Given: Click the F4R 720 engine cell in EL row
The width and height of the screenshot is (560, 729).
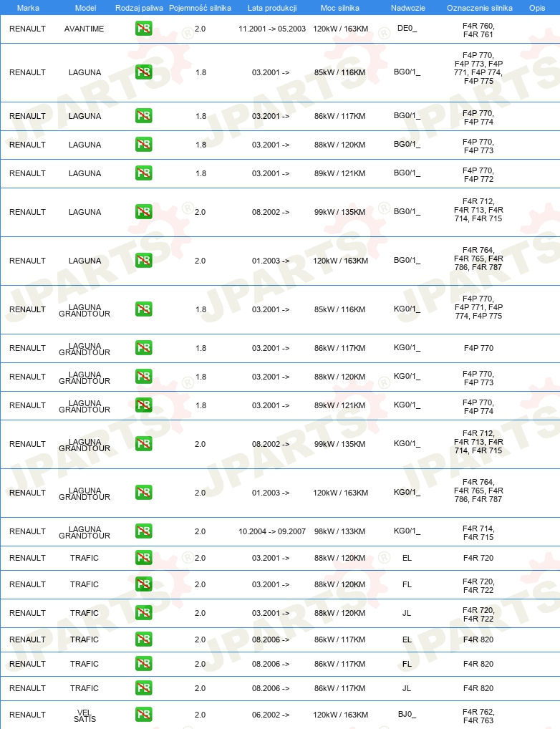Looking at the screenshot, I should click(x=478, y=558).
